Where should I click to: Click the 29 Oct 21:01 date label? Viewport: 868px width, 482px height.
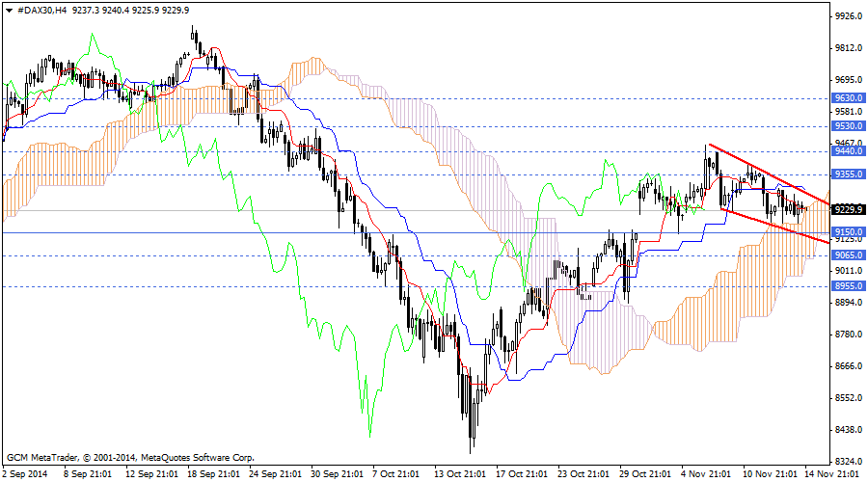[645, 474]
